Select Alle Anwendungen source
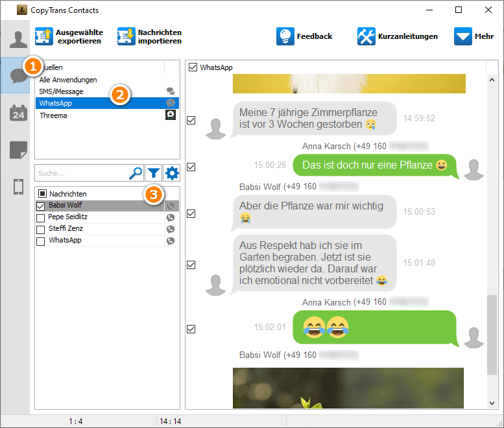The width and height of the screenshot is (504, 428). [107, 80]
